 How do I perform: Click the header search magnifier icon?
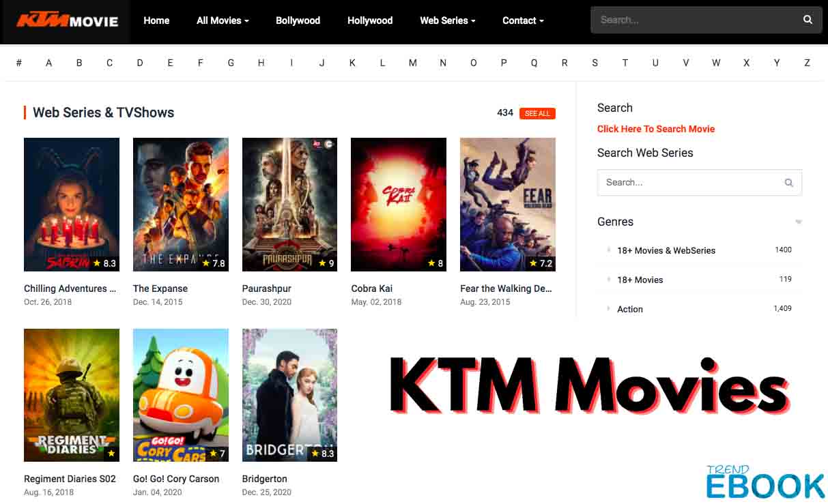click(x=808, y=20)
